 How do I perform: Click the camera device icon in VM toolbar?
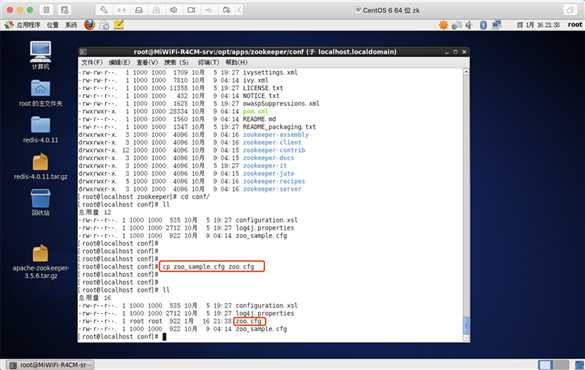pyautogui.click(x=191, y=10)
